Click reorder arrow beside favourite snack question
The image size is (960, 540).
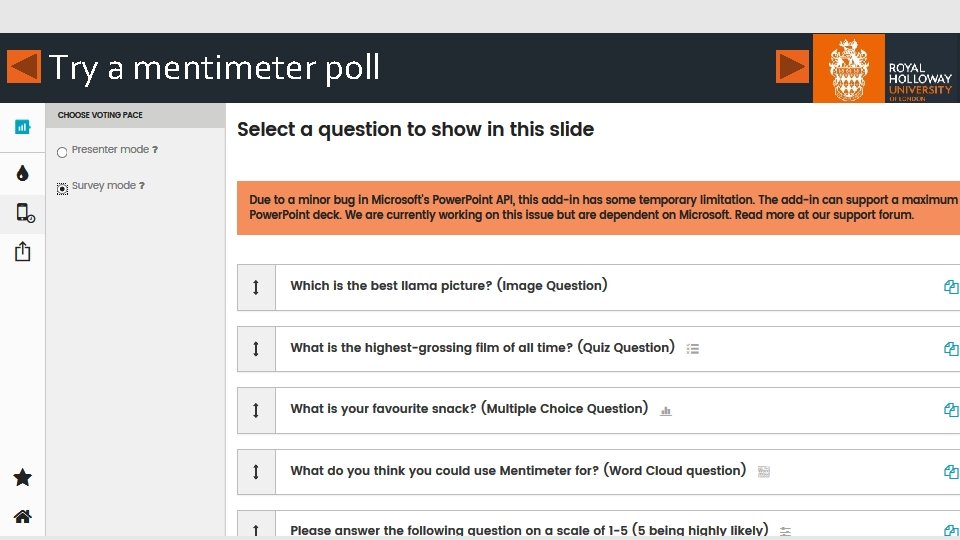256,410
